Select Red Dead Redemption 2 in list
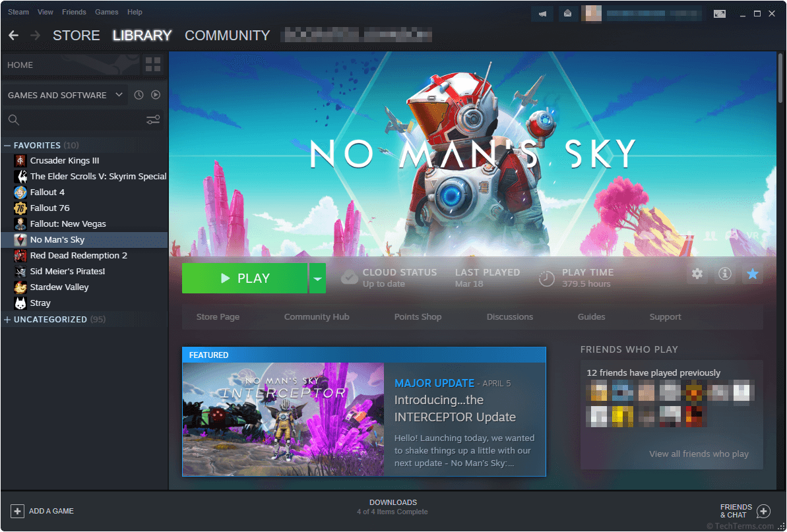 pyautogui.click(x=84, y=256)
